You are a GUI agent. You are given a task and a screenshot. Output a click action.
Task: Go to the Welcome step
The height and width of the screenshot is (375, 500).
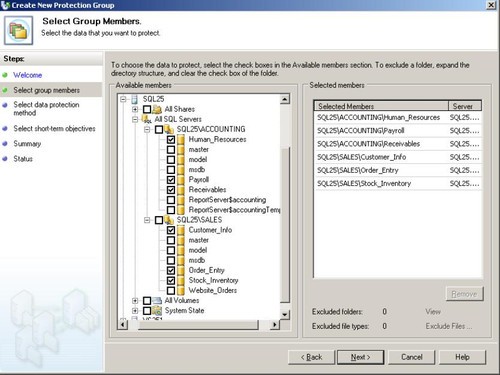28,75
